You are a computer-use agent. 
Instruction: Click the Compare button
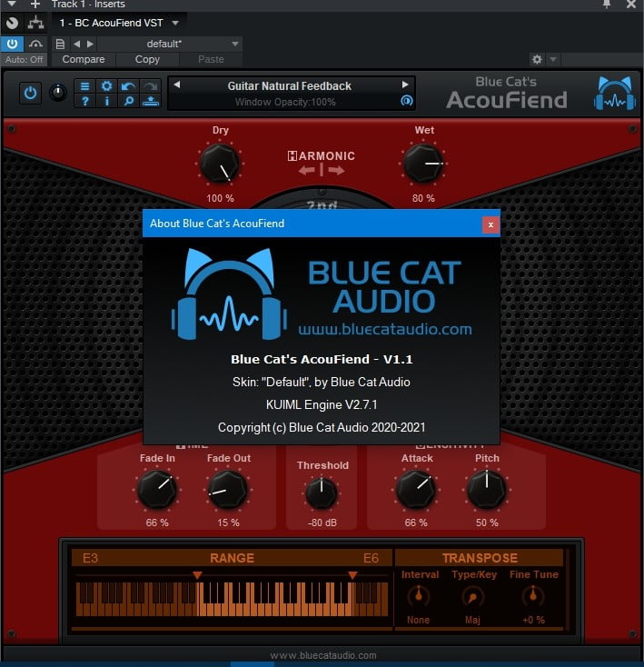83,59
